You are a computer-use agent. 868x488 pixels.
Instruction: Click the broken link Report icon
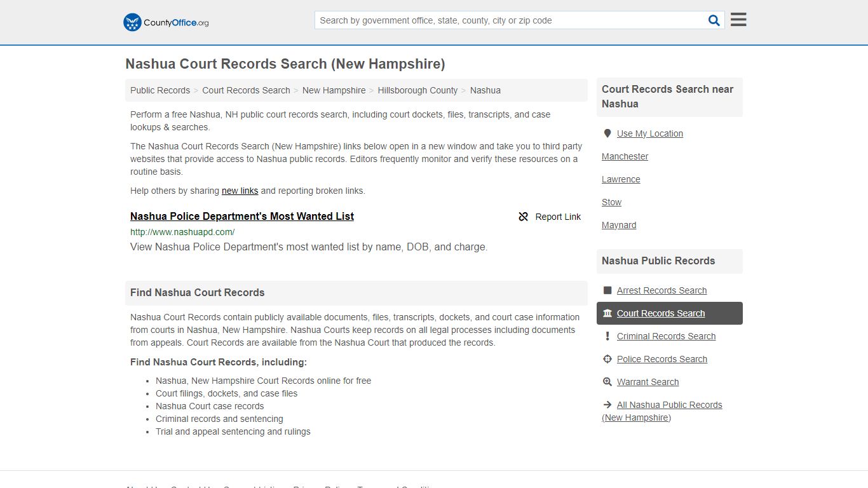[523, 217]
